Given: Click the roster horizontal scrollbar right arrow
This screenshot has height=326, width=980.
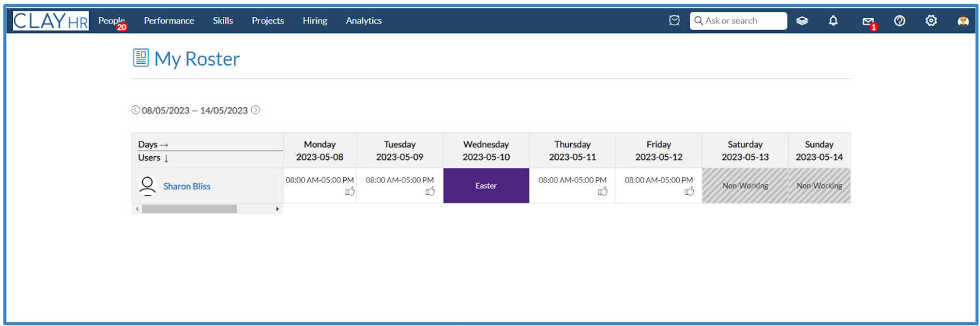Looking at the screenshot, I should 277,209.
